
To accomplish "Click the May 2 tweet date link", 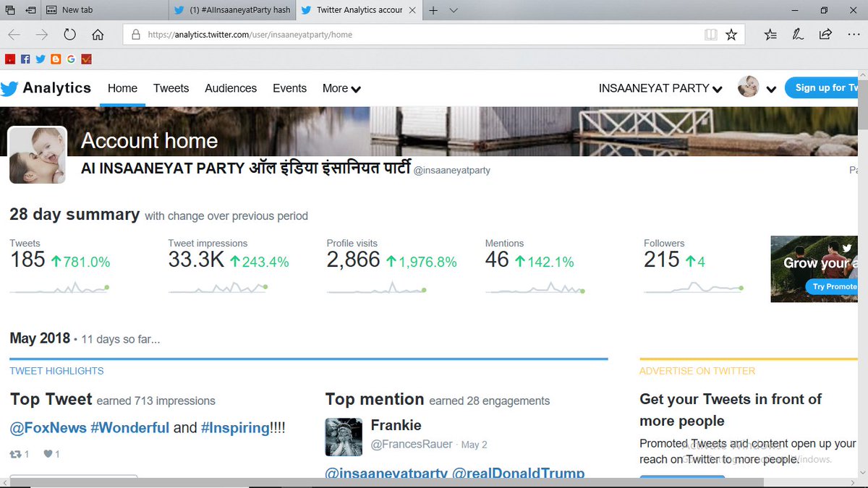I will coord(475,445).
